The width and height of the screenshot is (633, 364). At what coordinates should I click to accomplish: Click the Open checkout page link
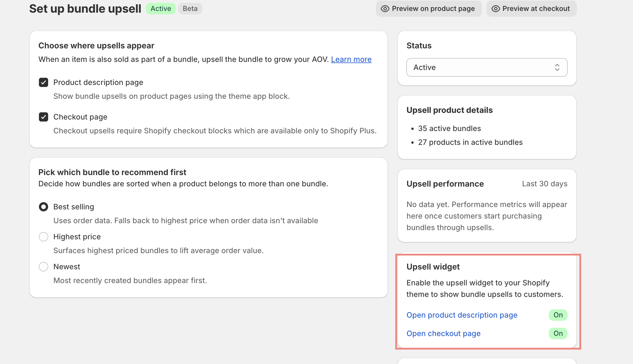(443, 333)
